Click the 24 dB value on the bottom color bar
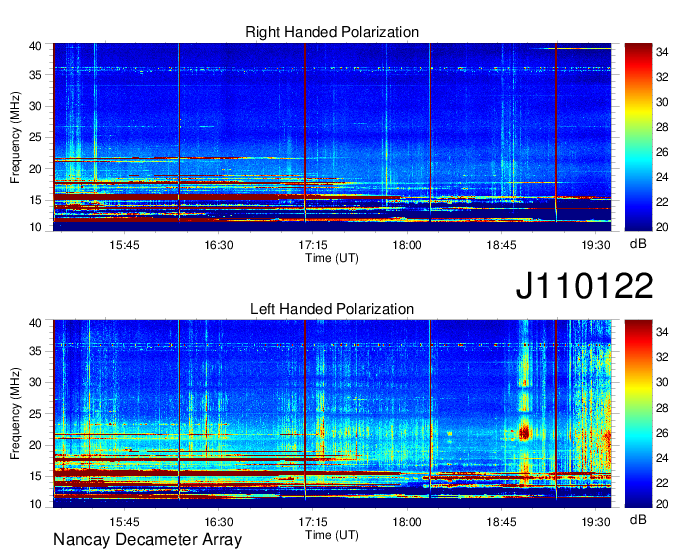Image resolution: width=680 pixels, height=552 pixels. click(662, 458)
